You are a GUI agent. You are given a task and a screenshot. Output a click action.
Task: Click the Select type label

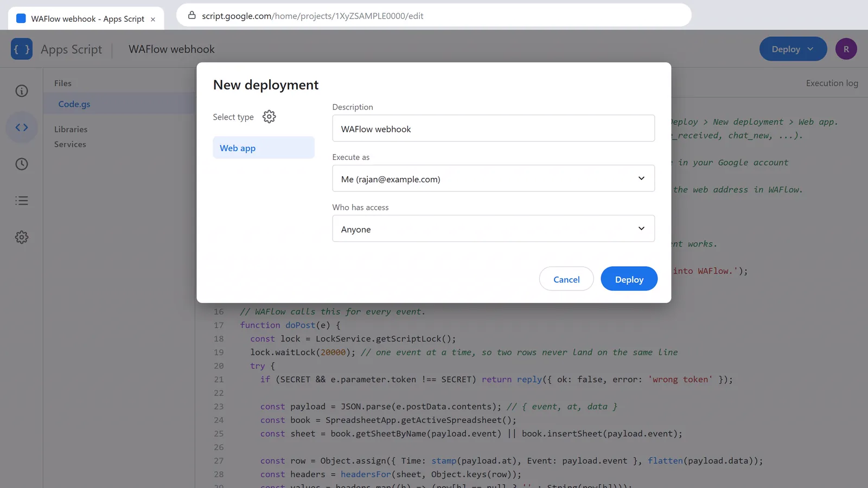[x=233, y=117]
